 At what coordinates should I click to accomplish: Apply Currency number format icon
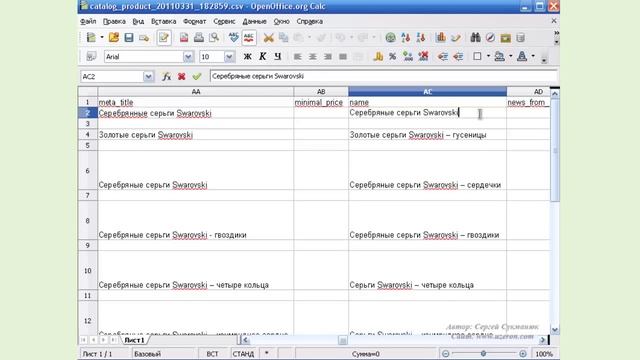pos(378,56)
